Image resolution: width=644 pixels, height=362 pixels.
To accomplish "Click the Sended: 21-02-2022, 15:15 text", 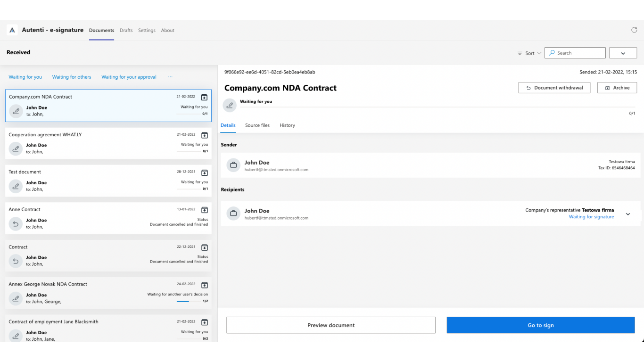I will pyautogui.click(x=608, y=72).
